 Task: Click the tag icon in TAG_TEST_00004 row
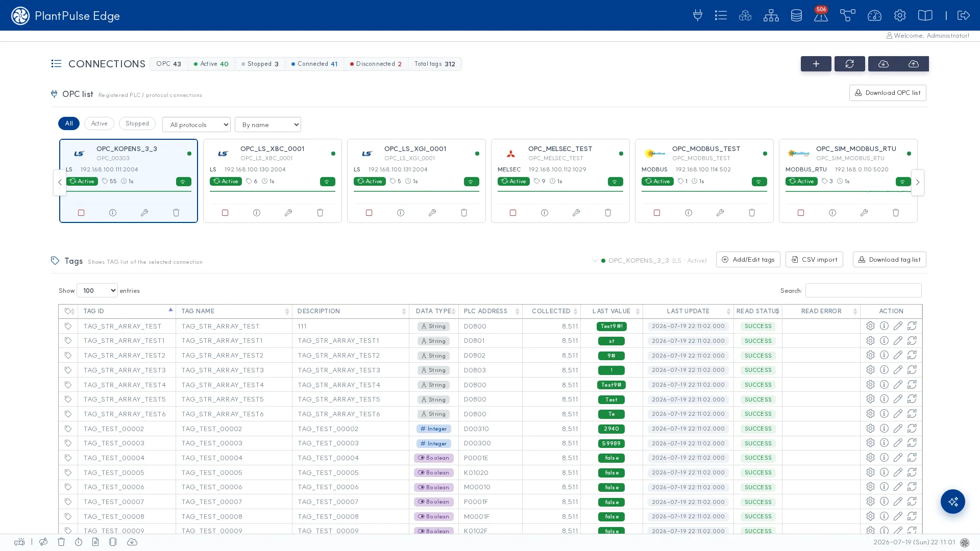click(68, 458)
